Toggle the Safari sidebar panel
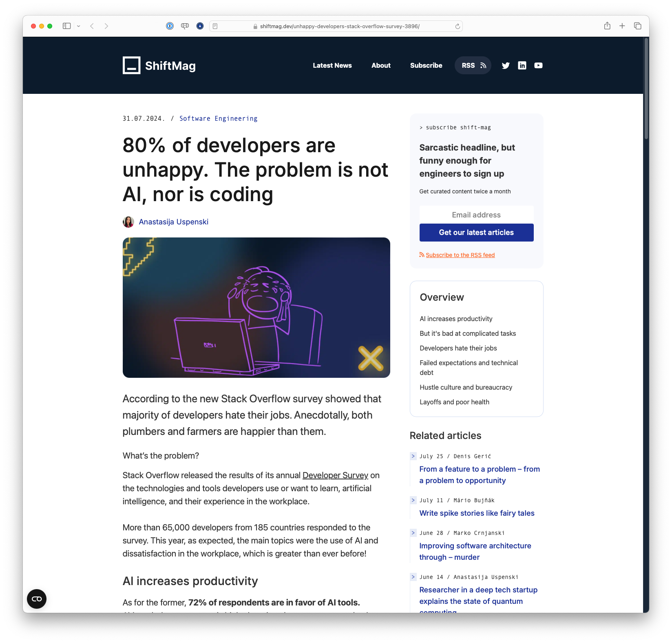Viewport: 672px width, 643px height. 68,26
